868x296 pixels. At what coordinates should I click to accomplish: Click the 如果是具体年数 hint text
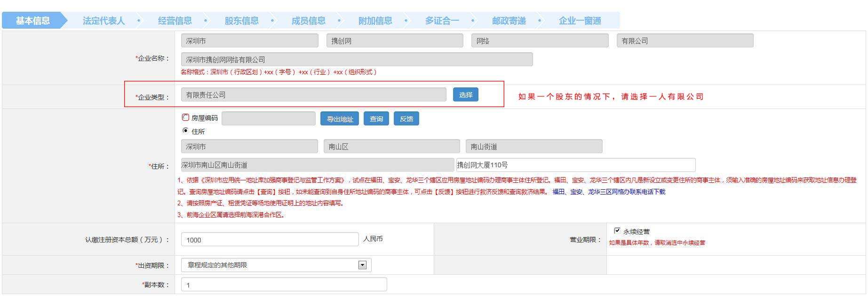tap(657, 243)
